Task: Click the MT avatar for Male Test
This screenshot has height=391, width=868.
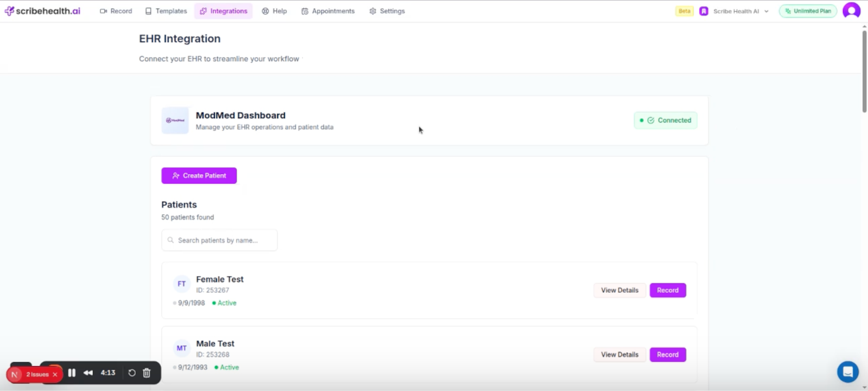Action: [182, 348]
